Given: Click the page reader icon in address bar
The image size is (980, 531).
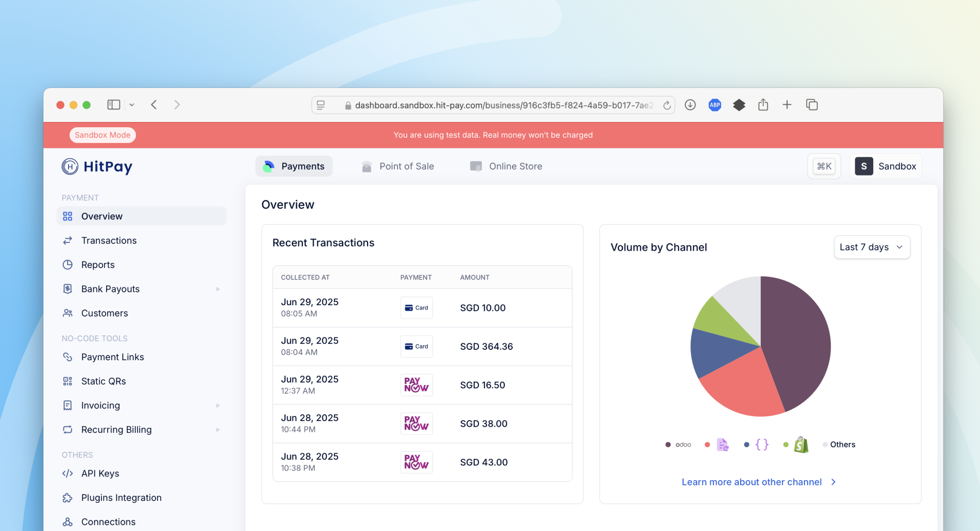Looking at the screenshot, I should [321, 105].
